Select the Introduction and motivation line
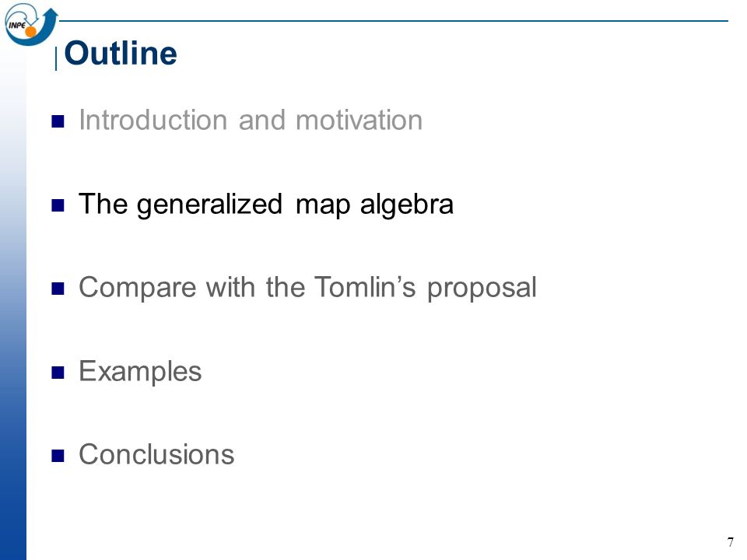Viewport: 747px width, 560px height. pos(251,120)
